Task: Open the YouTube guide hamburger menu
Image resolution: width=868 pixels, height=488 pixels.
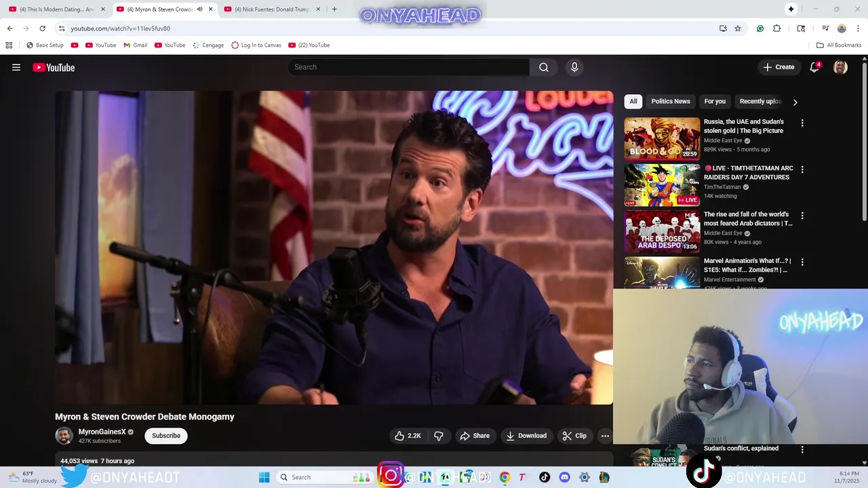Action: tap(16, 67)
